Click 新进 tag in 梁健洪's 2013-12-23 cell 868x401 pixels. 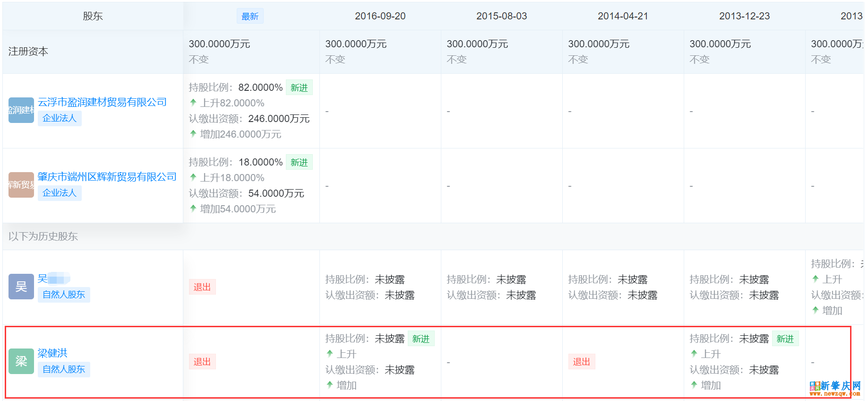coord(785,339)
